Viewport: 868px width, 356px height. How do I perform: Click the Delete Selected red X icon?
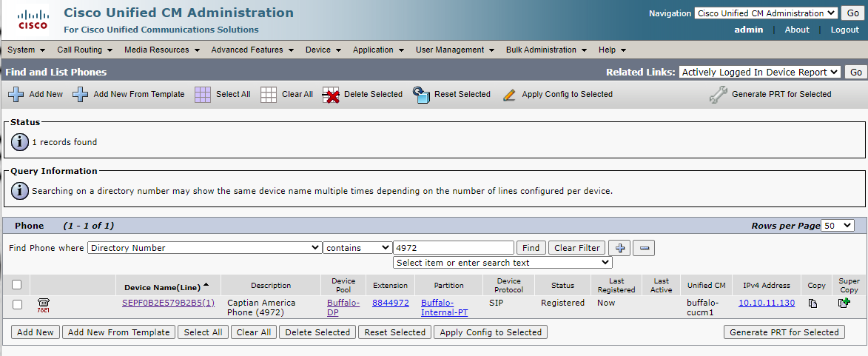[331, 95]
